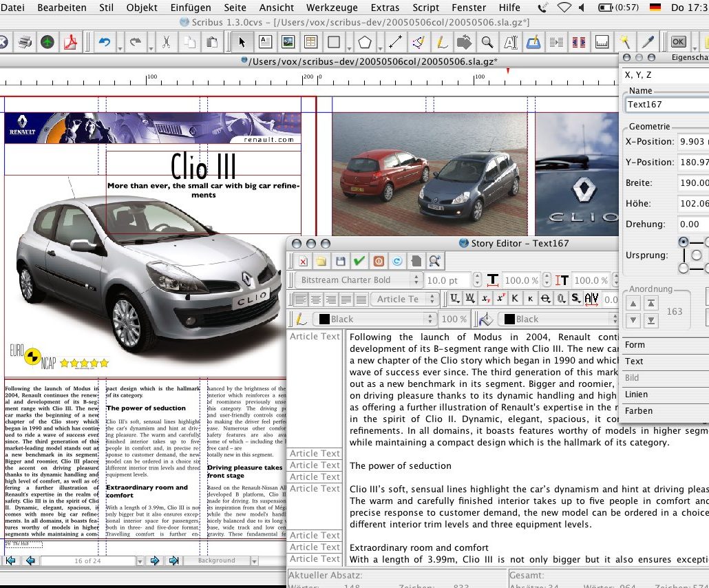Open stroke color Black dropdown
Screen dimensions: 709x588
click(x=374, y=319)
